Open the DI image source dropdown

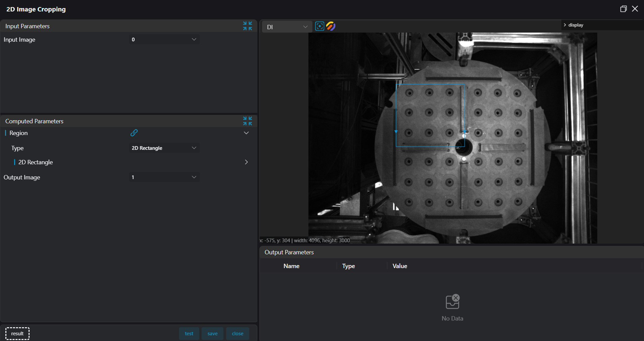pos(287,27)
